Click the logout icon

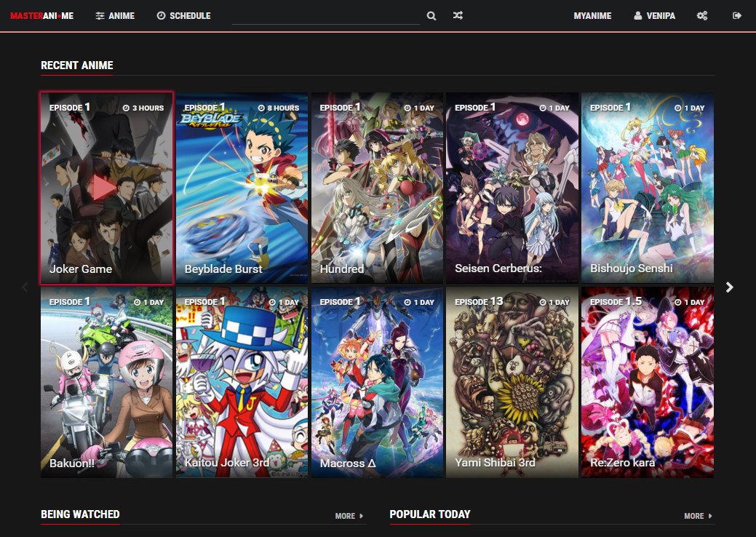click(736, 16)
